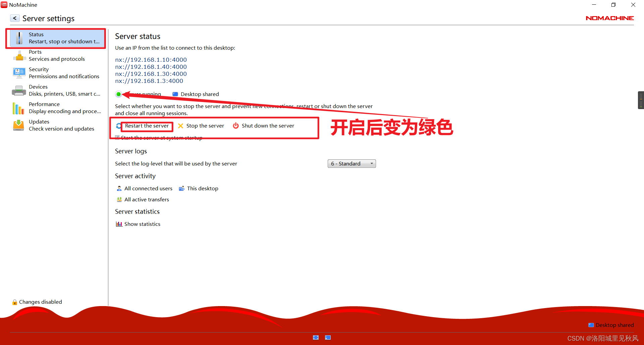Click the NoMachine app icon in title bar
The image size is (644, 345).
click(4, 5)
